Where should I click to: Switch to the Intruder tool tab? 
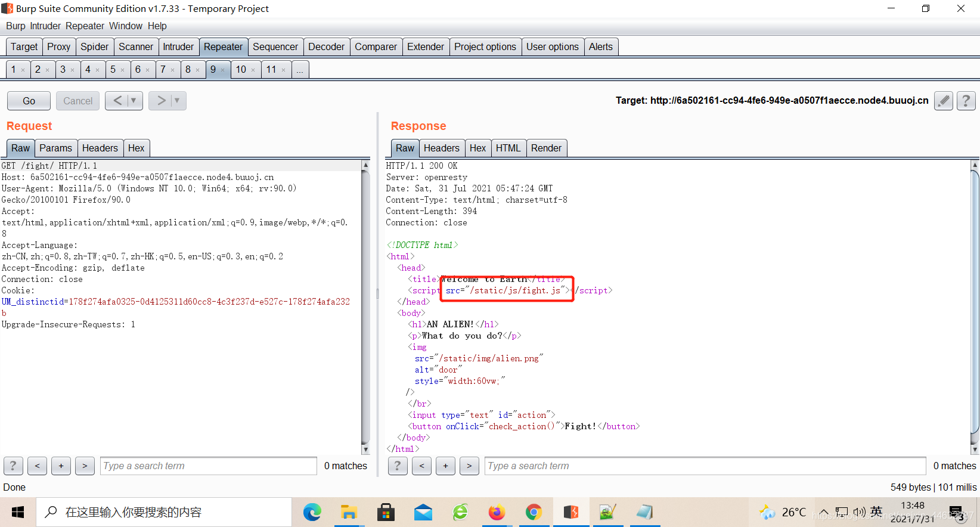click(x=178, y=46)
